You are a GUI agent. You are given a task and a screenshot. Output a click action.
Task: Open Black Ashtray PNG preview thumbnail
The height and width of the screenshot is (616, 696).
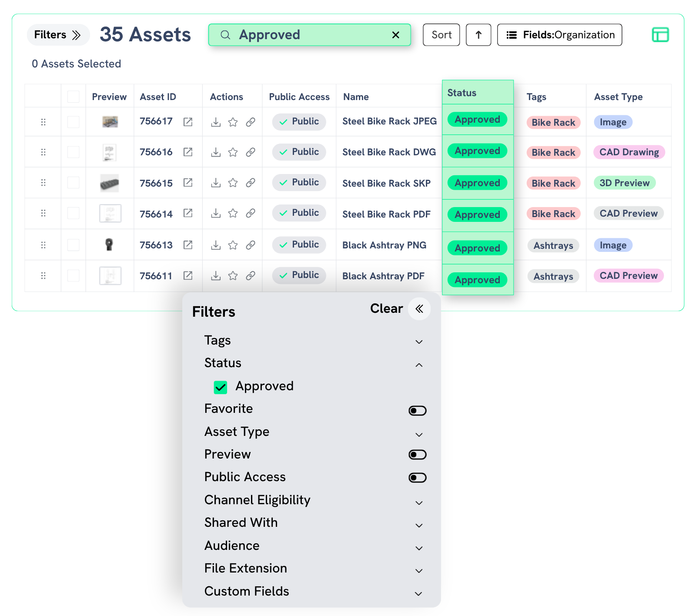click(x=109, y=244)
